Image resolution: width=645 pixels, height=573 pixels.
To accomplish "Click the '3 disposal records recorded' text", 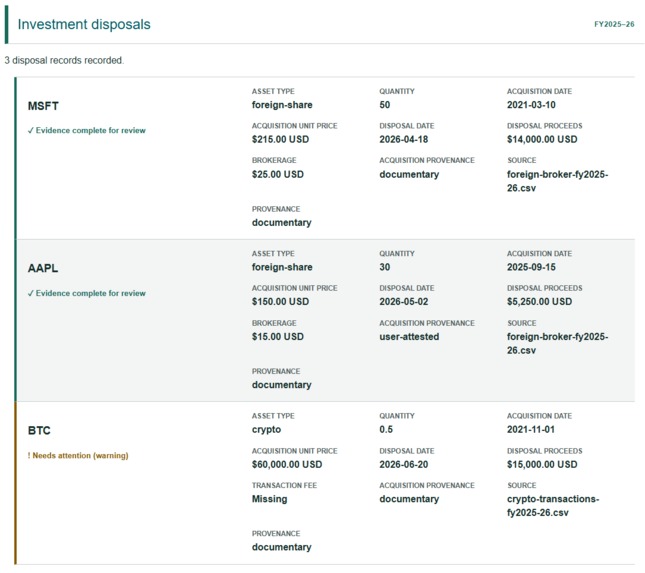I will [x=64, y=60].
